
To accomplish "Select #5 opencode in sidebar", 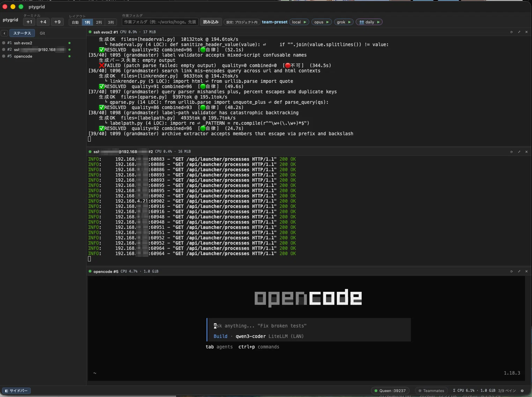I will [36, 56].
